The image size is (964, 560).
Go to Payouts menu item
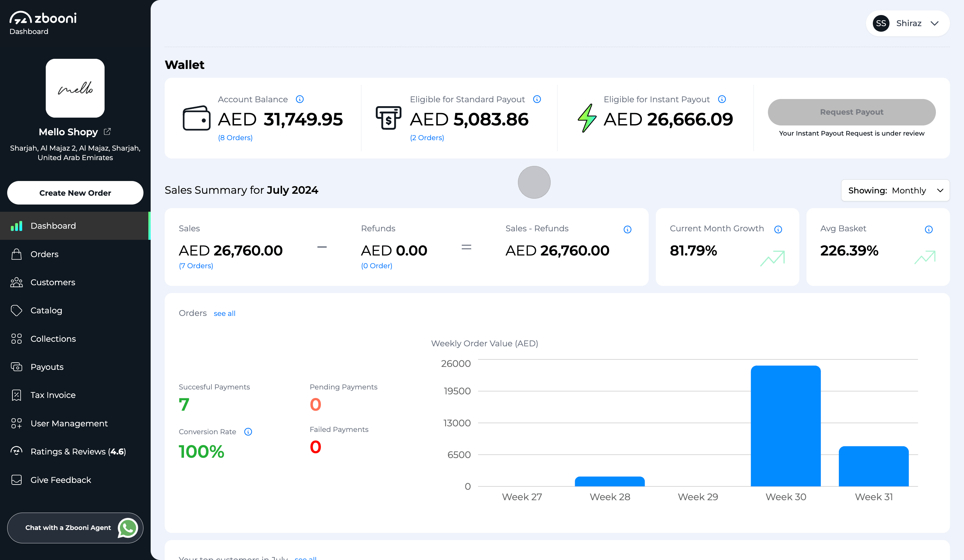pos(75,367)
